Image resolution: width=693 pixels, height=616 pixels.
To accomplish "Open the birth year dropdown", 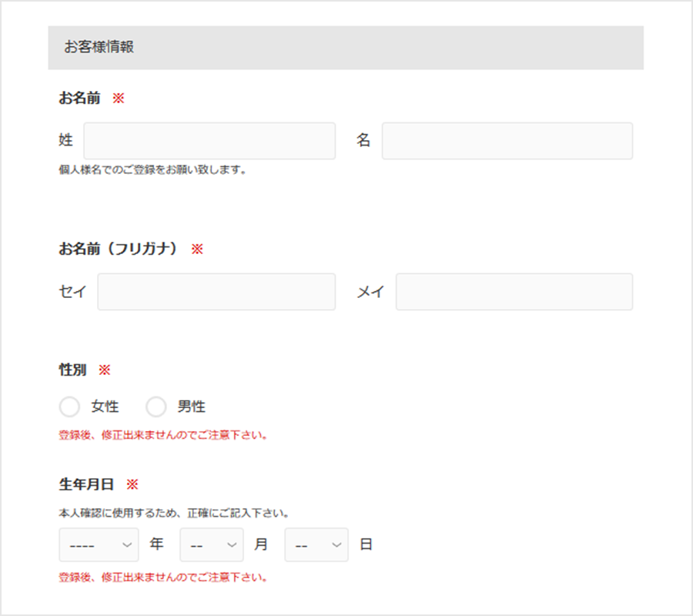I will pyautogui.click(x=99, y=545).
